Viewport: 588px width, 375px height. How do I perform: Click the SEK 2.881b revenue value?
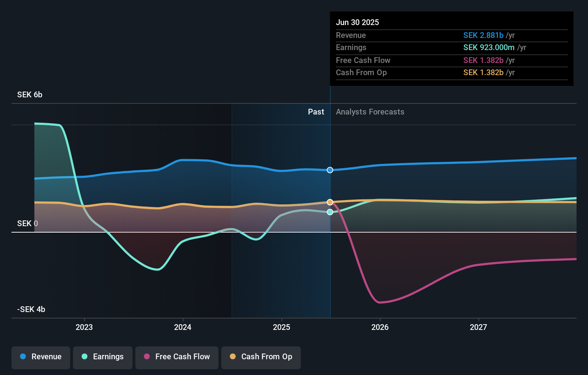(x=483, y=35)
